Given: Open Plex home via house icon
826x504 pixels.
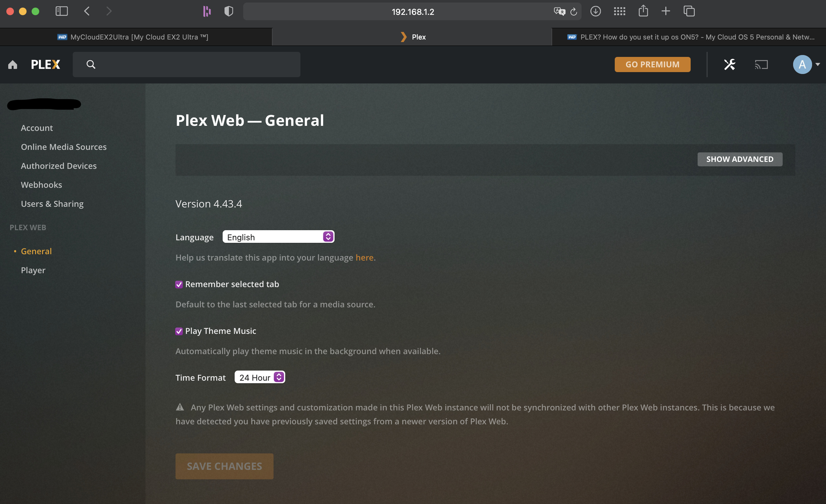Looking at the screenshot, I should pos(13,64).
